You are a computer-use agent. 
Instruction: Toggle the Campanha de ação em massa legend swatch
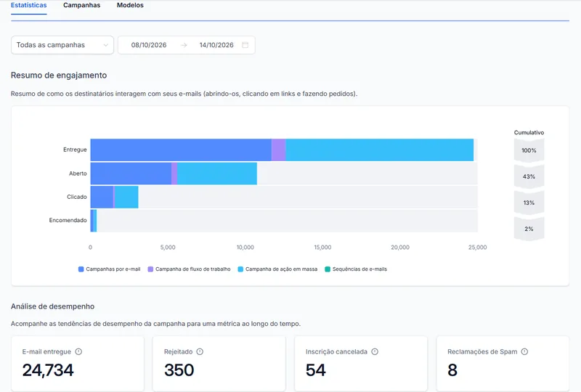pyautogui.click(x=240, y=269)
